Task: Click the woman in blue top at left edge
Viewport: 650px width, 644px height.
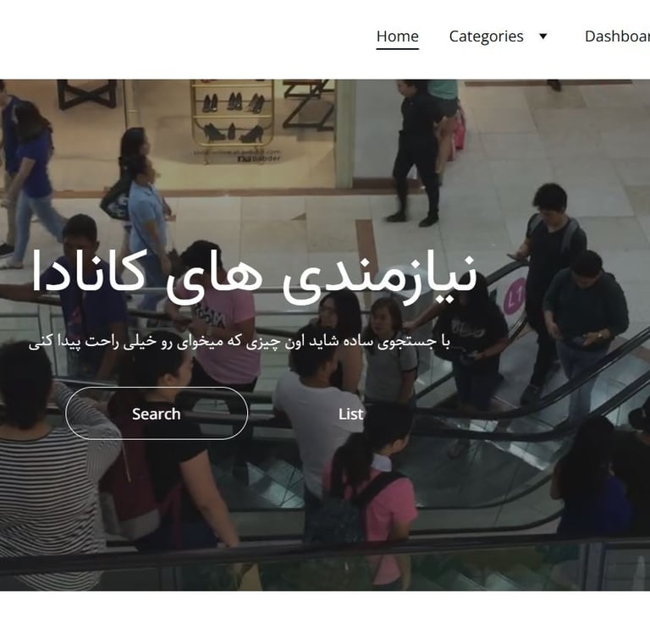Action: 33,182
